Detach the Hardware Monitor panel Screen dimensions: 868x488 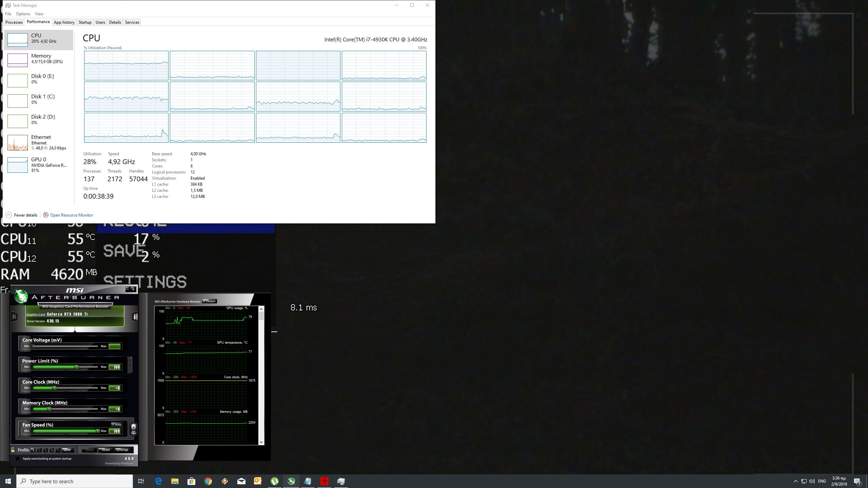(x=210, y=301)
